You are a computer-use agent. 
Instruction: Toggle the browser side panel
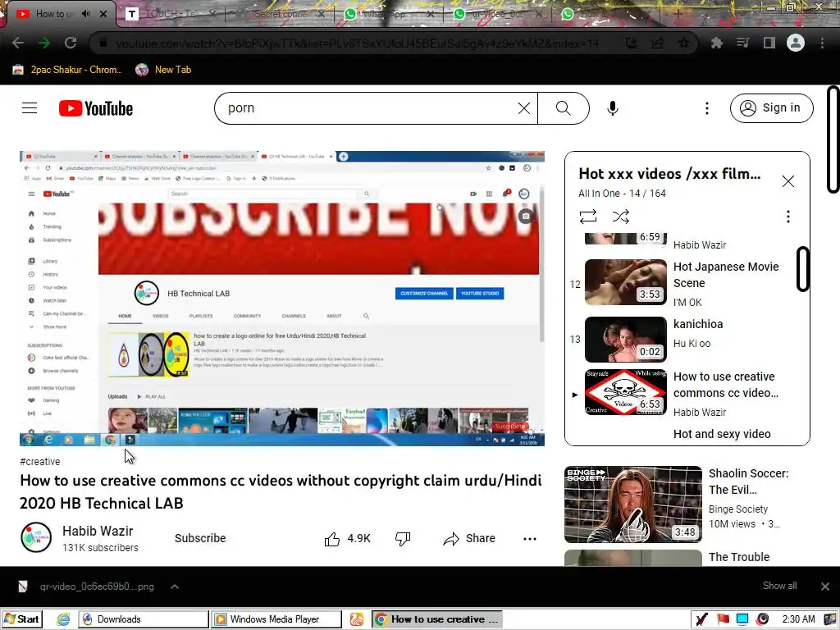(769, 43)
